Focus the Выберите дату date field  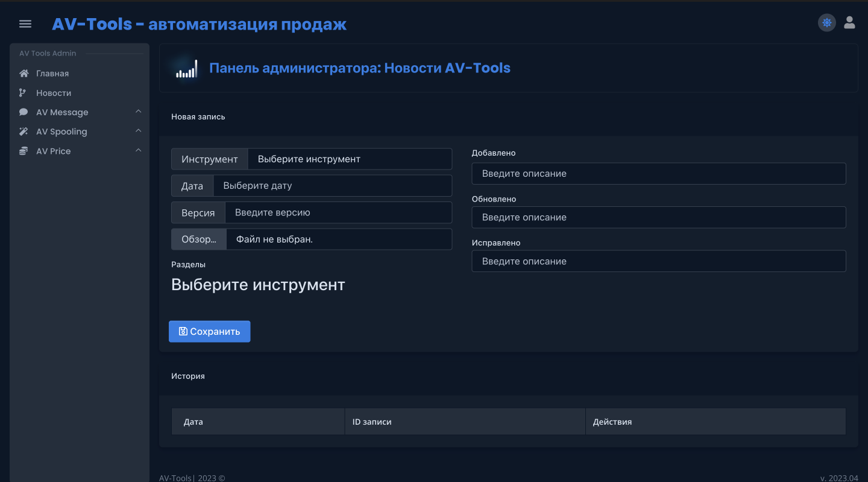pos(332,186)
